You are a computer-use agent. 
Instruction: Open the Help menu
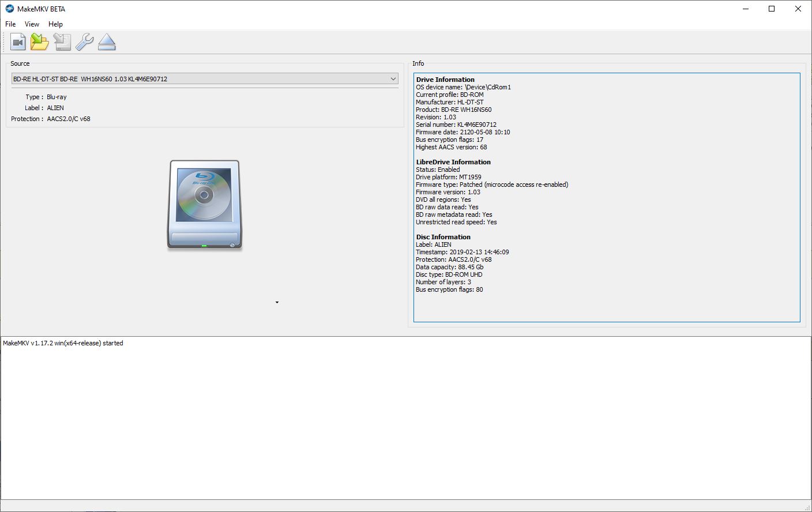(55, 24)
